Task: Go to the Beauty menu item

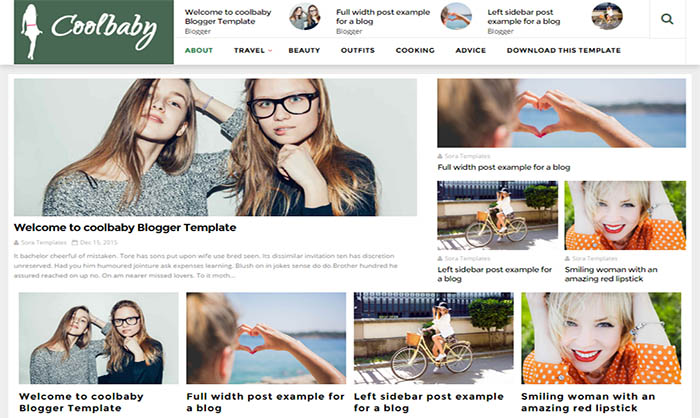Action: (304, 50)
